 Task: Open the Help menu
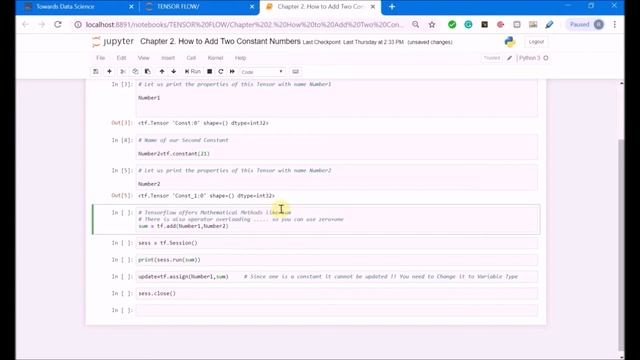point(240,58)
